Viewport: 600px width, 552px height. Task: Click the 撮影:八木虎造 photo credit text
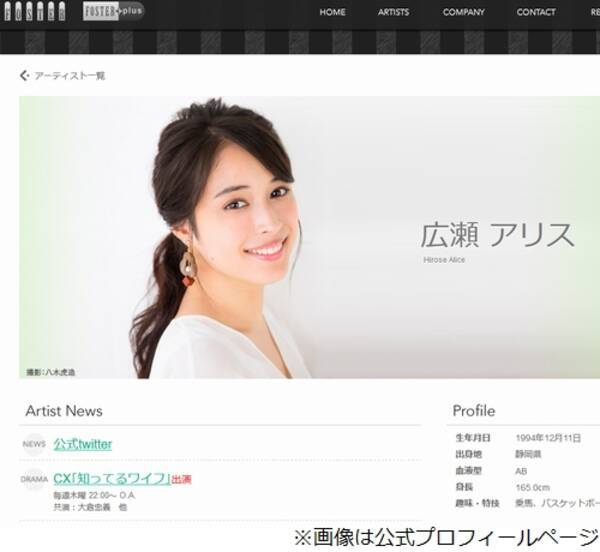(51, 372)
